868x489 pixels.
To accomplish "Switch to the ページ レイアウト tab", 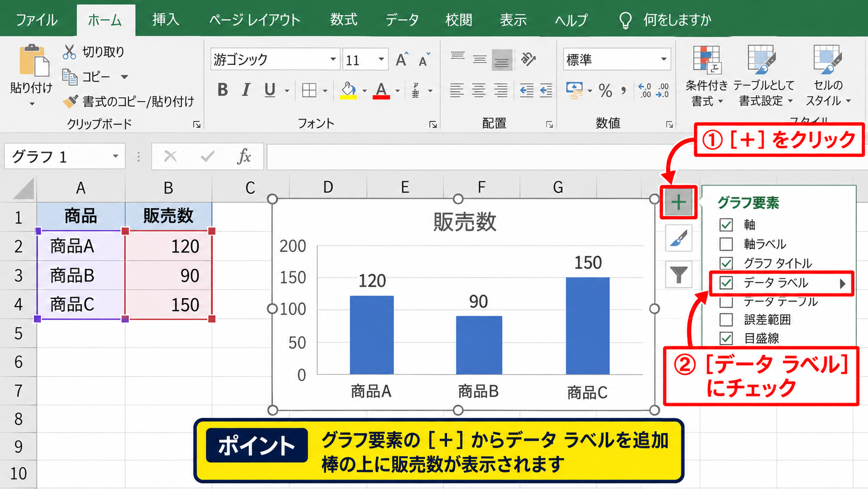I will (x=254, y=20).
